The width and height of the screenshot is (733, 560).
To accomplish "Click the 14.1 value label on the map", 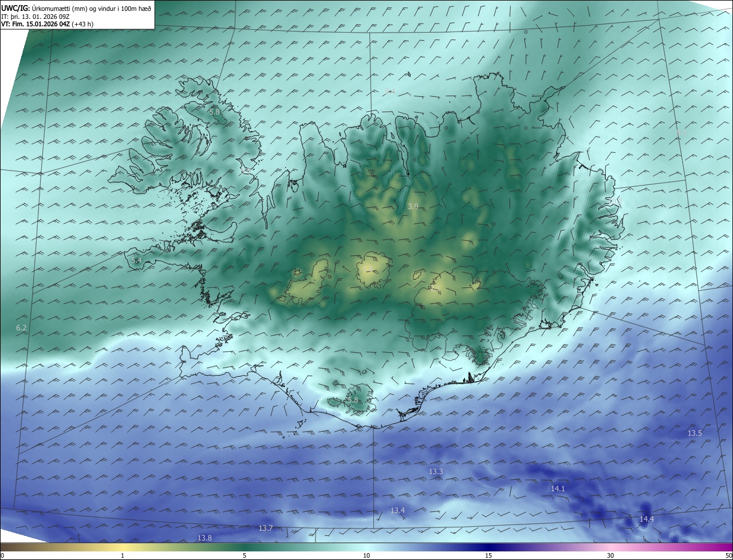I will pyautogui.click(x=558, y=488).
